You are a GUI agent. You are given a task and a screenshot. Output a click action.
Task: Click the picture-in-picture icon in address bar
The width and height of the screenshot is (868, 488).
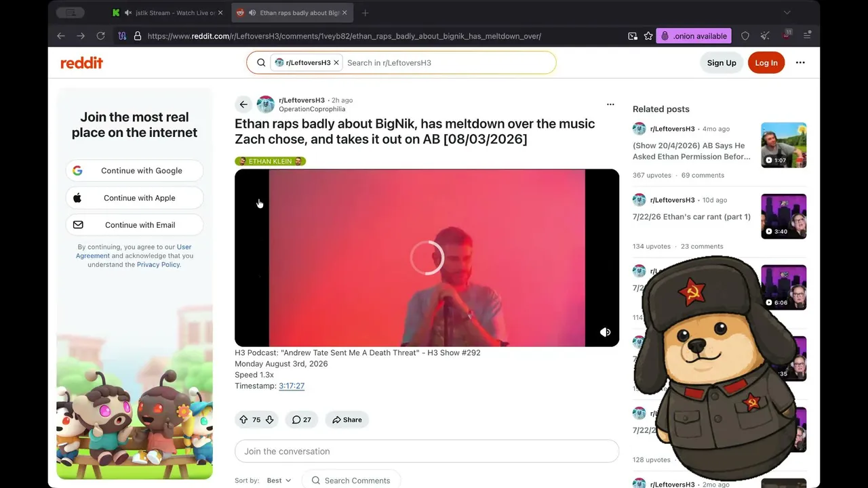[x=633, y=36]
